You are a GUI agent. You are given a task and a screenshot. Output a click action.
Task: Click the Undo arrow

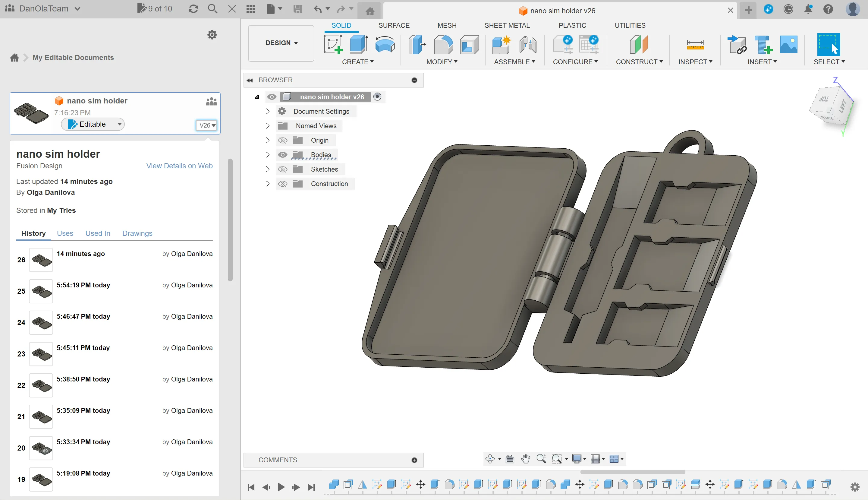click(318, 9)
